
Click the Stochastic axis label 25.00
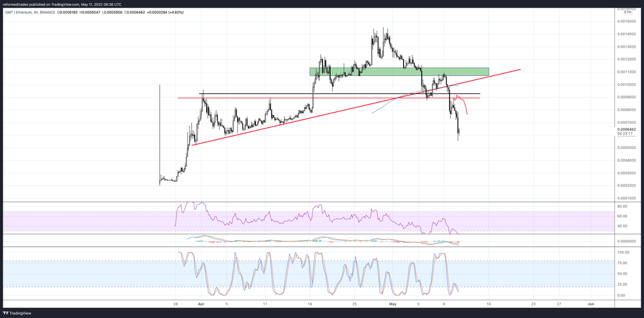623,284
